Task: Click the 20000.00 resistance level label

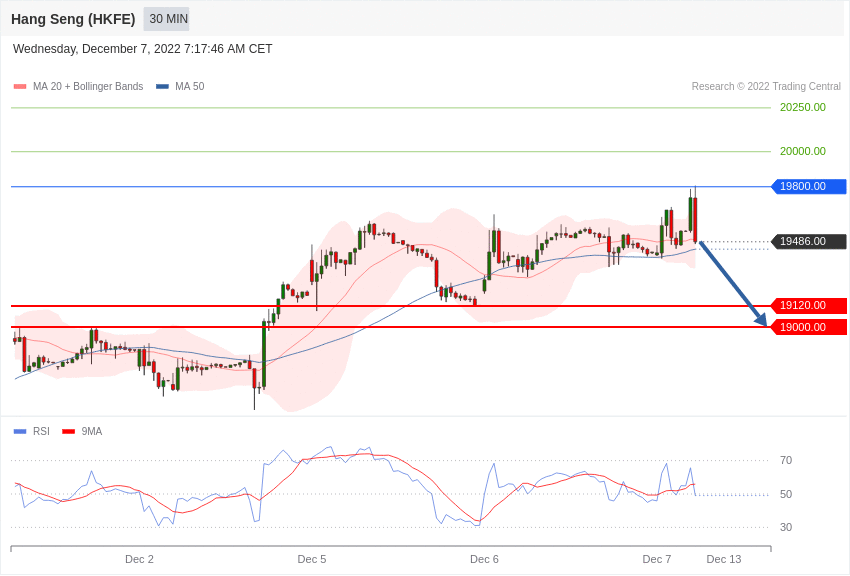Action: (803, 151)
